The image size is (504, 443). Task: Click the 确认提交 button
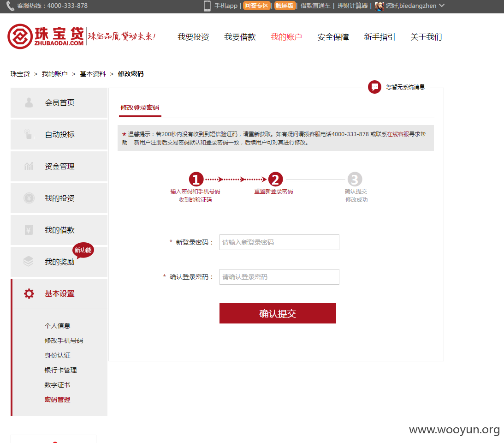tap(278, 313)
